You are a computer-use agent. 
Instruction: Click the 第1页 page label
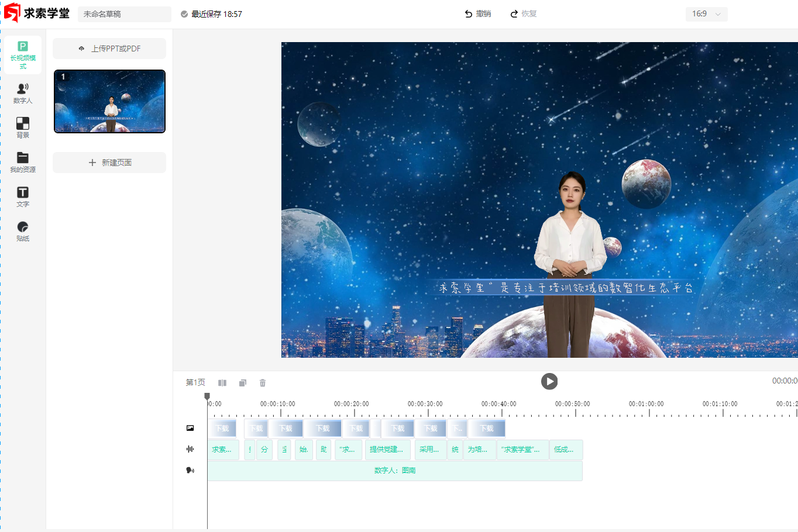[195, 382]
